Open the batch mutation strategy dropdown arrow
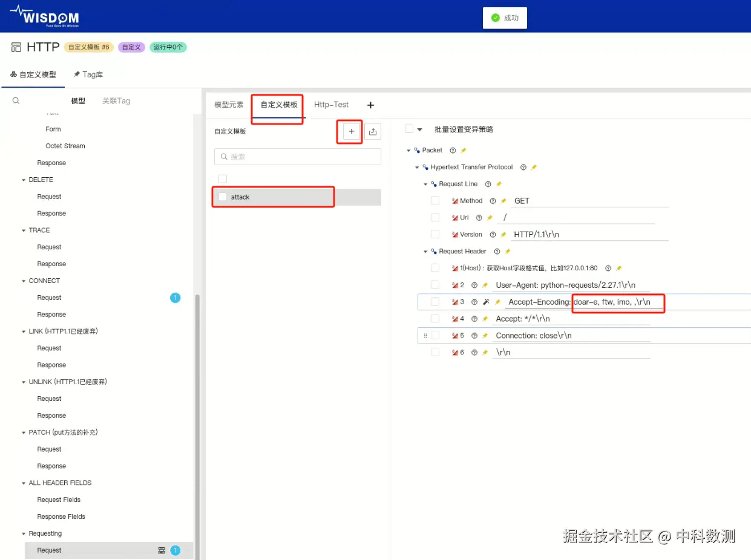 coord(420,129)
